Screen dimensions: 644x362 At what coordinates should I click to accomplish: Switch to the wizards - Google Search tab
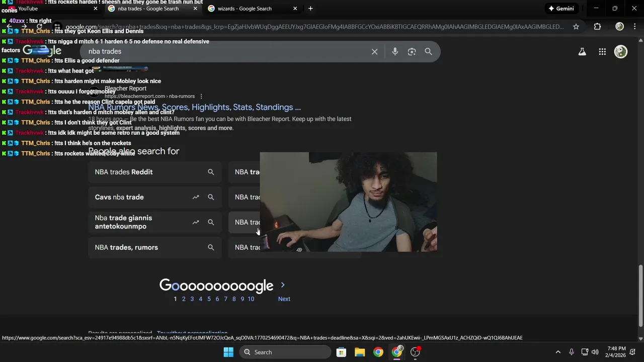253,9
